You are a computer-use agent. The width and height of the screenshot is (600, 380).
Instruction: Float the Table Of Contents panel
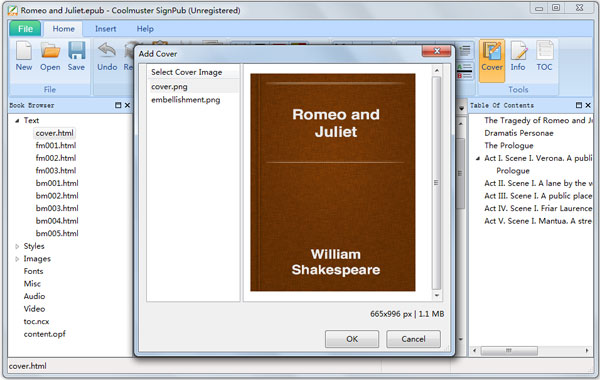point(579,105)
